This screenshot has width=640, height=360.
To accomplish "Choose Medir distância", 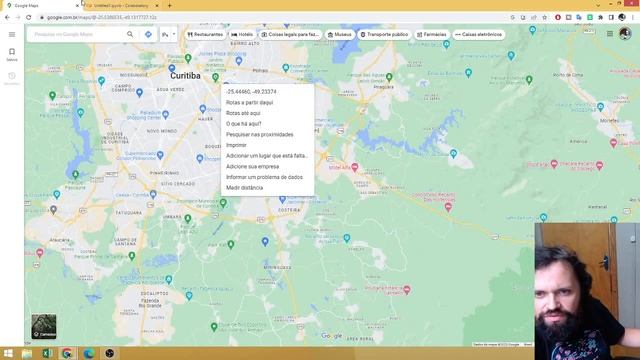I will click(267, 188).
